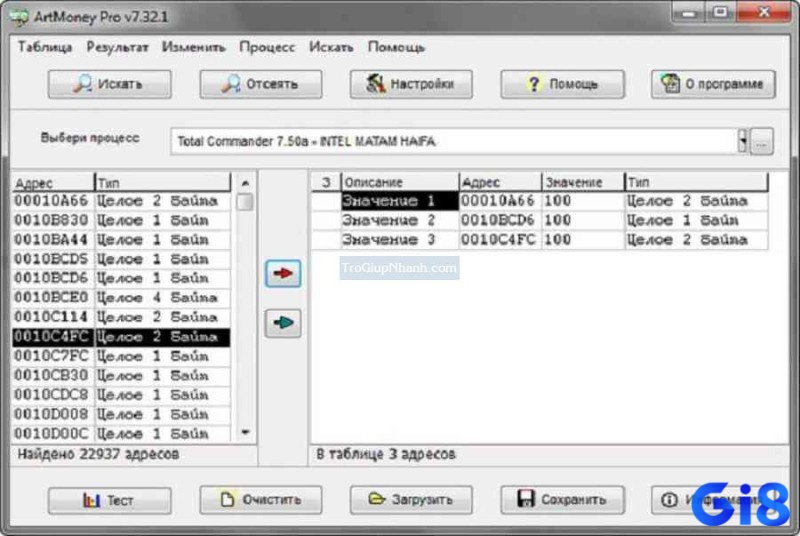
Task: Save the table with Сохранить
Action: coord(562,500)
